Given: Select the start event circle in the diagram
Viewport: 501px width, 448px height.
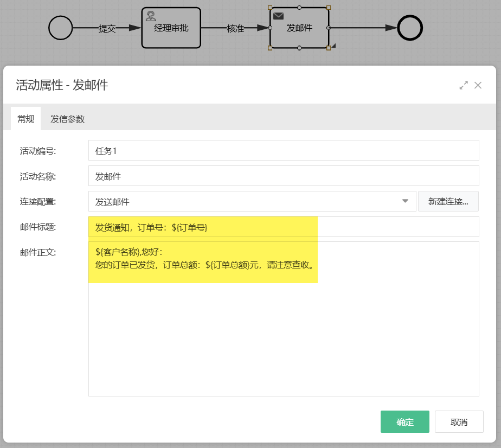Looking at the screenshot, I should (60, 27).
